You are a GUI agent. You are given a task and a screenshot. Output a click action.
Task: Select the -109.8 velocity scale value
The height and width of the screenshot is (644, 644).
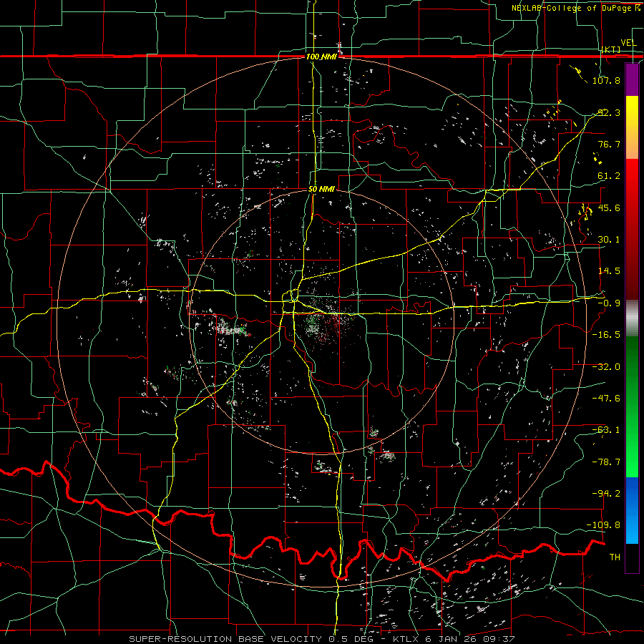[x=604, y=525]
